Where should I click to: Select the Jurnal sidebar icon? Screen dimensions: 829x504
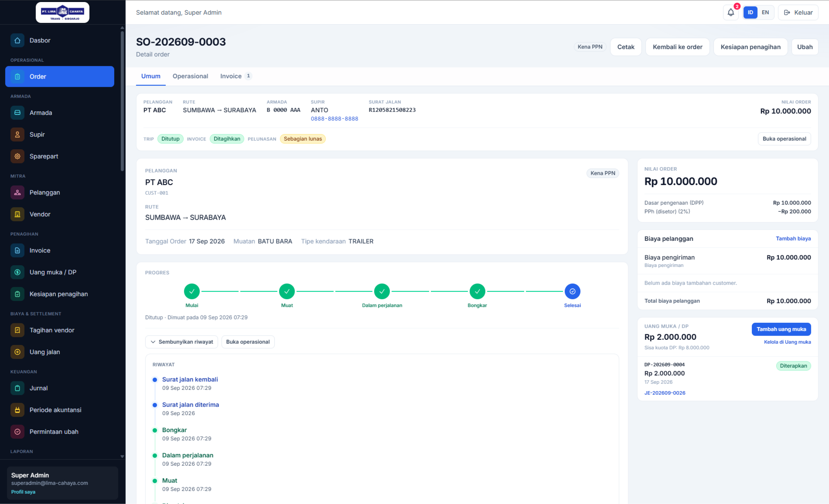[17, 388]
